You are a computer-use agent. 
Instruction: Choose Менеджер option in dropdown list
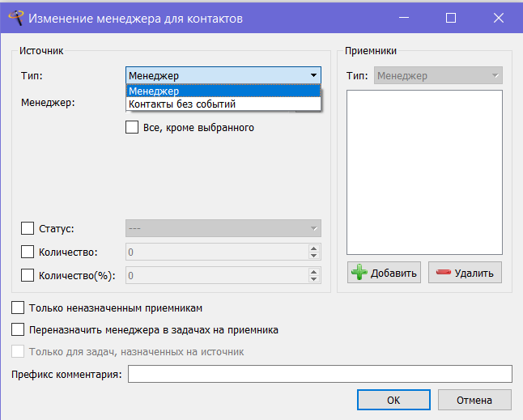click(223, 91)
